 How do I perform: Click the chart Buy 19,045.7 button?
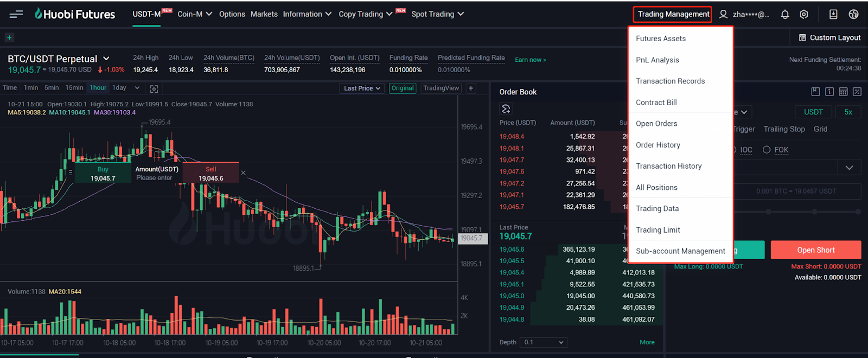pyautogui.click(x=103, y=174)
